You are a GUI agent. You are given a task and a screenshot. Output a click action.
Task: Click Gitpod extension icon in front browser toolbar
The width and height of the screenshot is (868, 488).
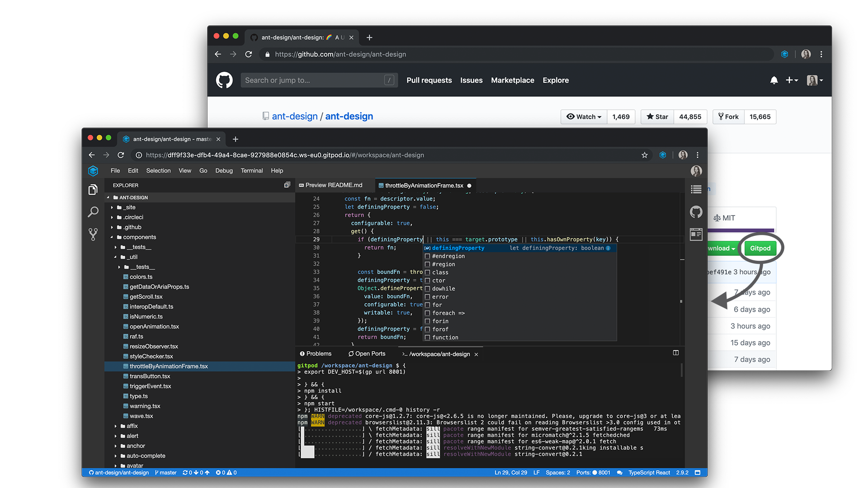[663, 155]
